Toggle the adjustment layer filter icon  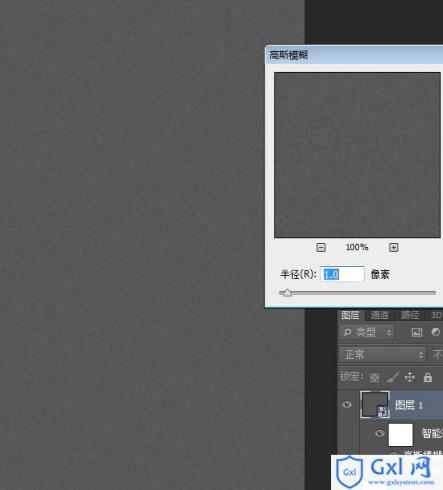click(435, 332)
